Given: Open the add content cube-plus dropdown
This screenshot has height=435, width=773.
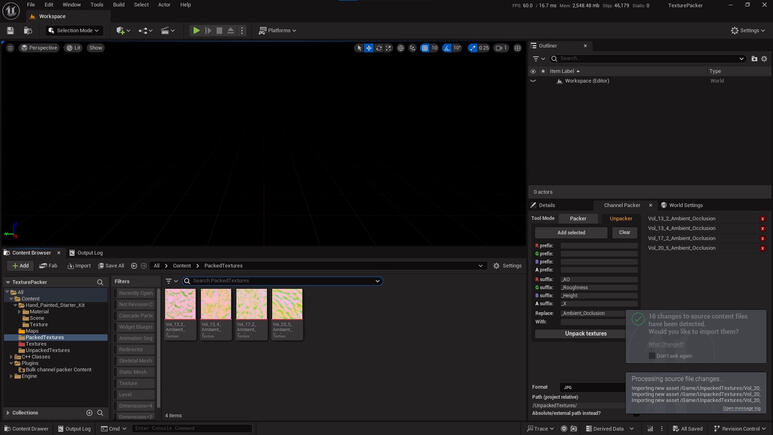Looking at the screenshot, I should click(123, 31).
